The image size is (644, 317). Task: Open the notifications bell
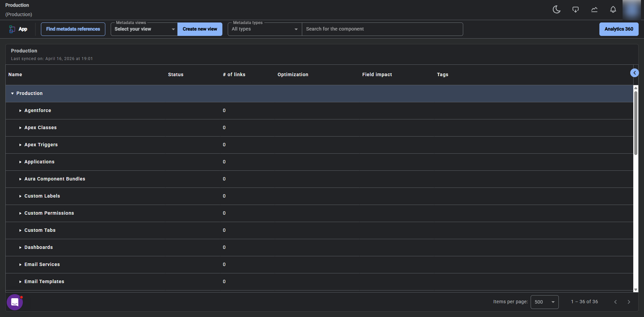click(613, 9)
